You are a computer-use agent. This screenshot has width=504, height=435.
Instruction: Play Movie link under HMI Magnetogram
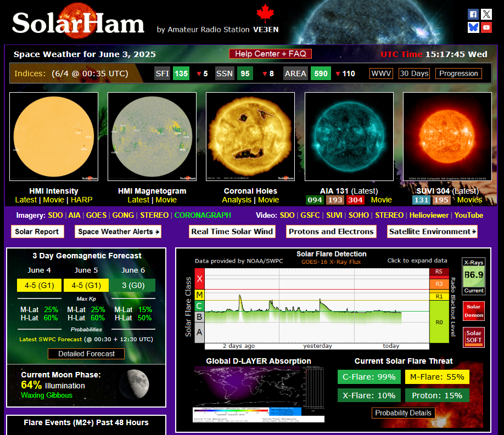click(x=166, y=200)
